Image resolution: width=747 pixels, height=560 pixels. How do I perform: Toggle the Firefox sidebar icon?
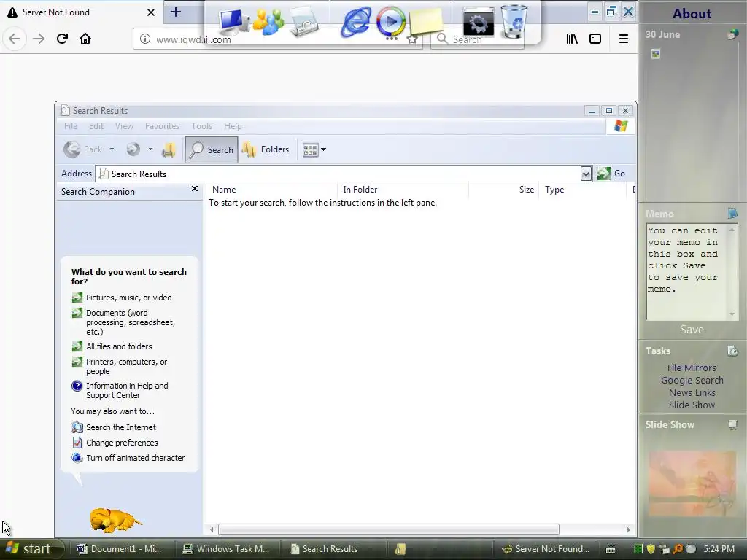click(595, 39)
